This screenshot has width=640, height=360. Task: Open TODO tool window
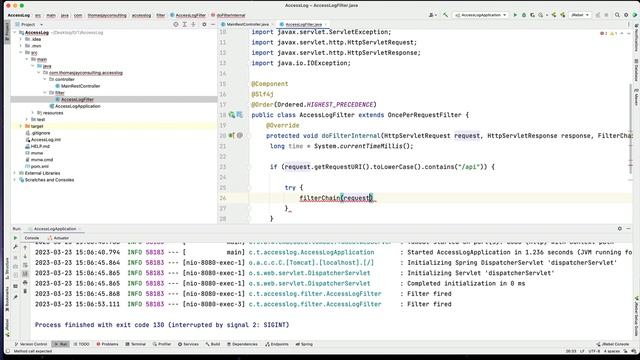(81, 344)
